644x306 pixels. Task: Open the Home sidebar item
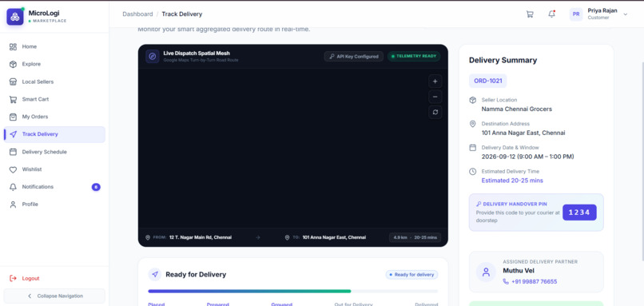54,47
